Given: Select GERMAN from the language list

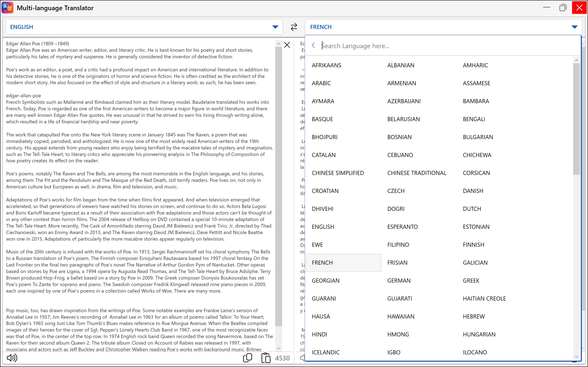Looking at the screenshot, I should (399, 281).
